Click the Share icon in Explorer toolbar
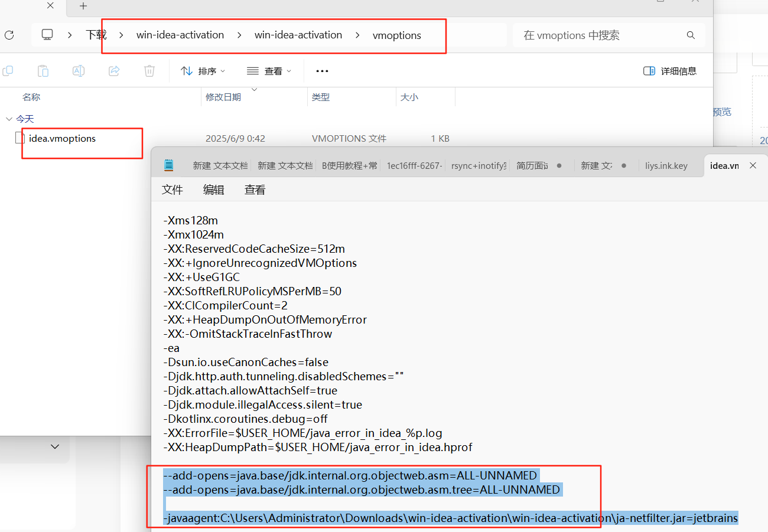This screenshot has height=532, width=768. 114,71
